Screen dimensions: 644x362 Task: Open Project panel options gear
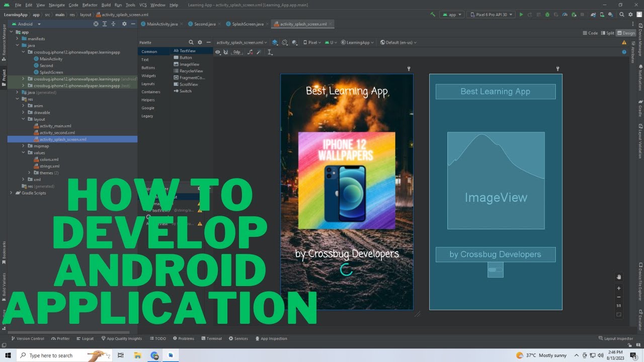point(124,24)
